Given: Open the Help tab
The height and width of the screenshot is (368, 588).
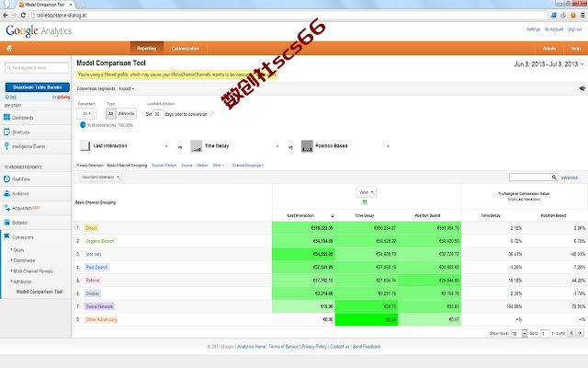Looking at the screenshot, I should (x=576, y=48).
